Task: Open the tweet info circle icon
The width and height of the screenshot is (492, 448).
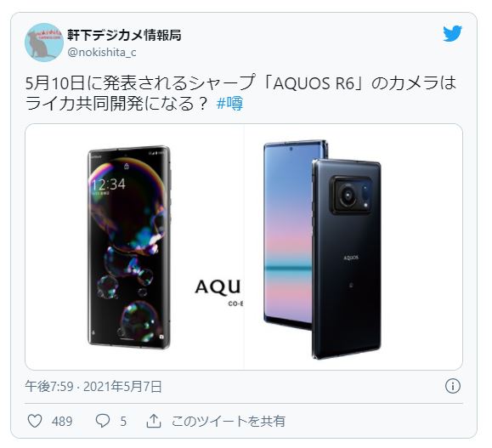Action: point(452,386)
